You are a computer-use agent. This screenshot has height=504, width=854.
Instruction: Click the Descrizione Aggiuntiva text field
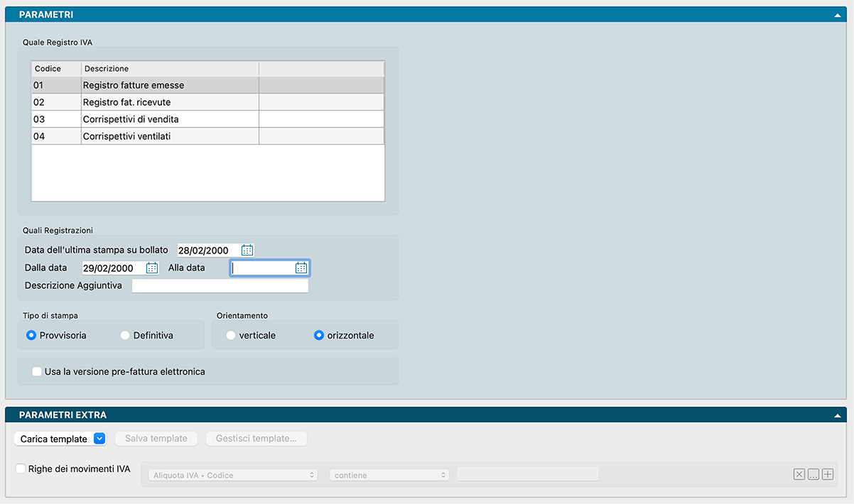tap(220, 285)
